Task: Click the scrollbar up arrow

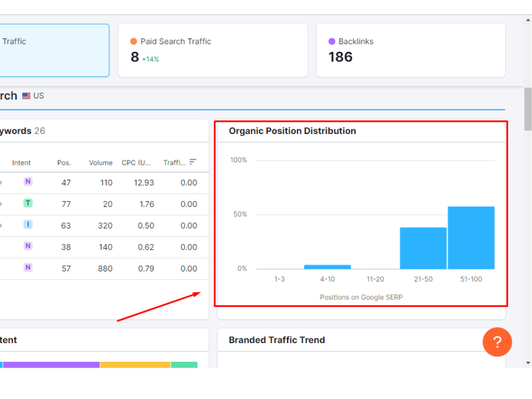Action: click(x=528, y=20)
